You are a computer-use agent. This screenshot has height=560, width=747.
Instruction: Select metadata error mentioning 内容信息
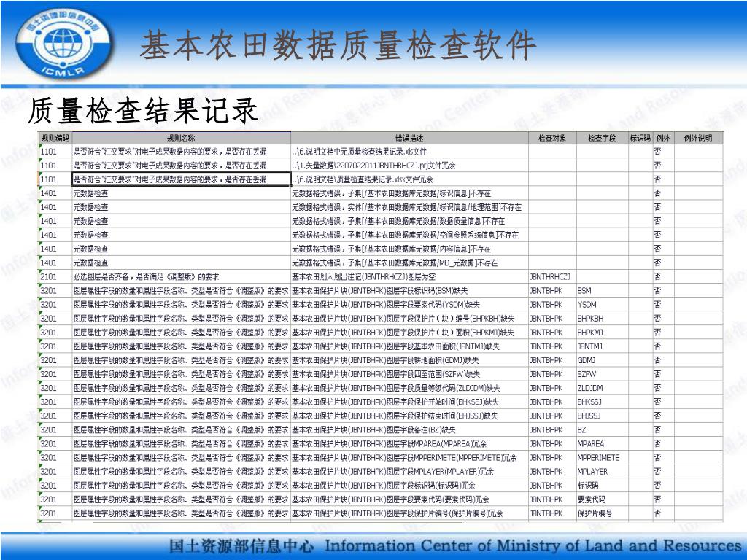[409, 249]
